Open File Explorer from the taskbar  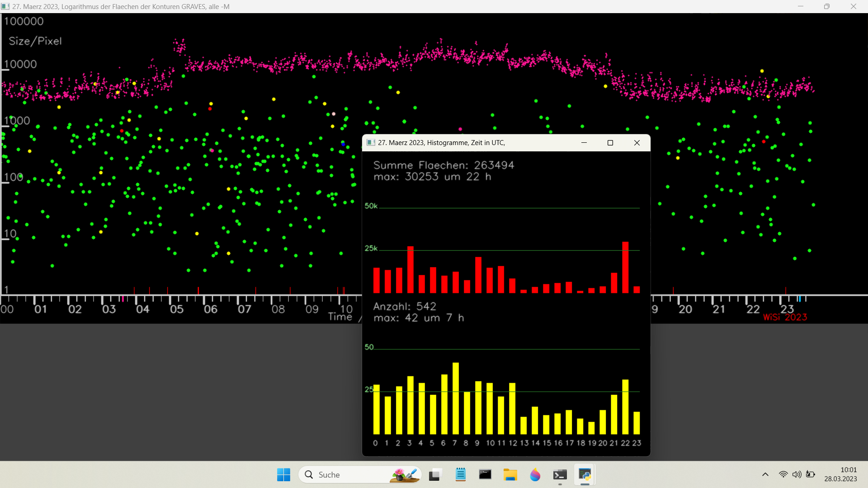click(x=510, y=474)
